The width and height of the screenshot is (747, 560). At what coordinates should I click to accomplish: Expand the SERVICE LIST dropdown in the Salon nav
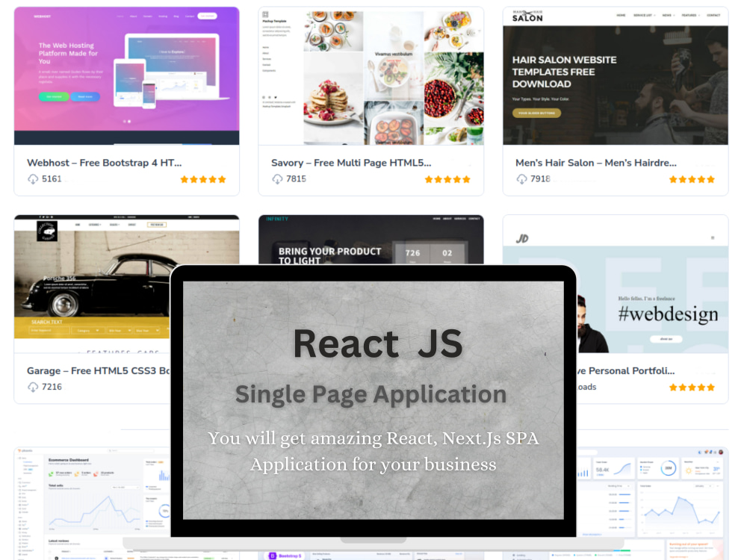tap(644, 14)
